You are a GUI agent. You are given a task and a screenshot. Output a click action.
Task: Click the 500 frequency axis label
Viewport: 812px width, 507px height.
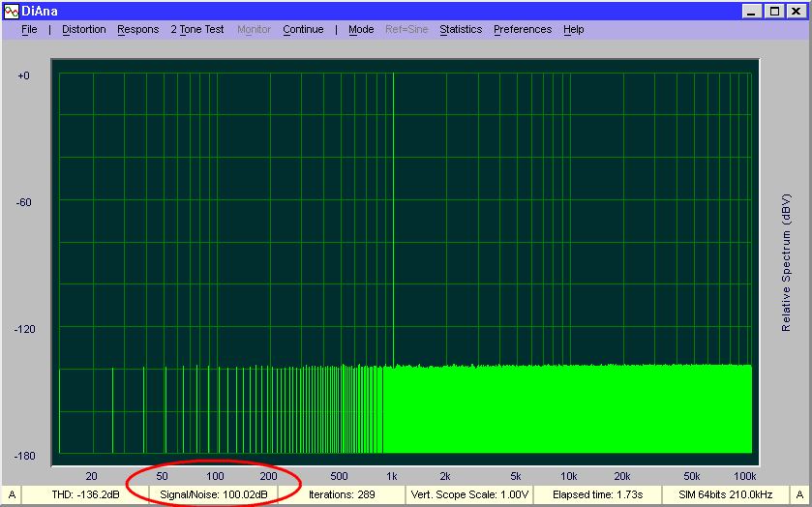339,476
